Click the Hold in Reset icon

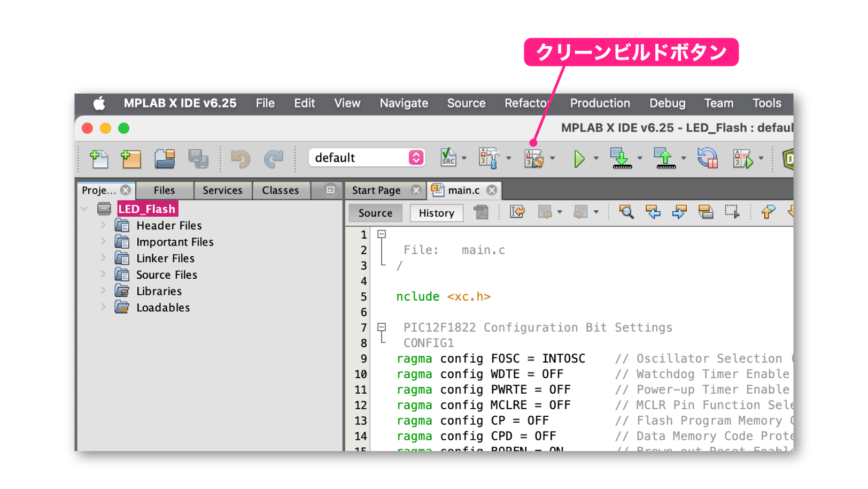click(x=708, y=158)
